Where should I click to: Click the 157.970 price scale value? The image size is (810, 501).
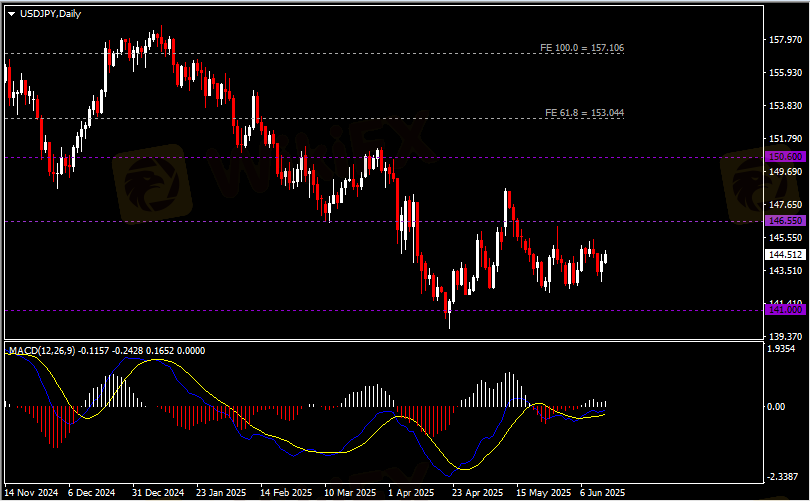coord(785,40)
